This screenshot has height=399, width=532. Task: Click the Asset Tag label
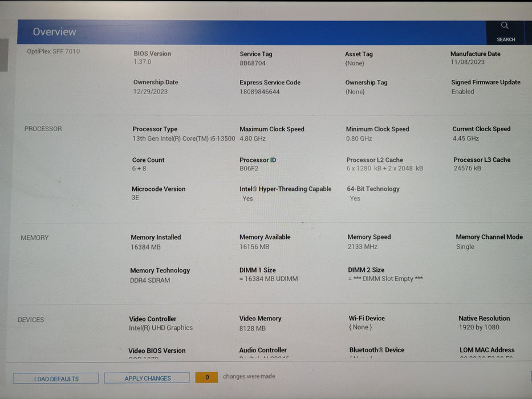359,54
